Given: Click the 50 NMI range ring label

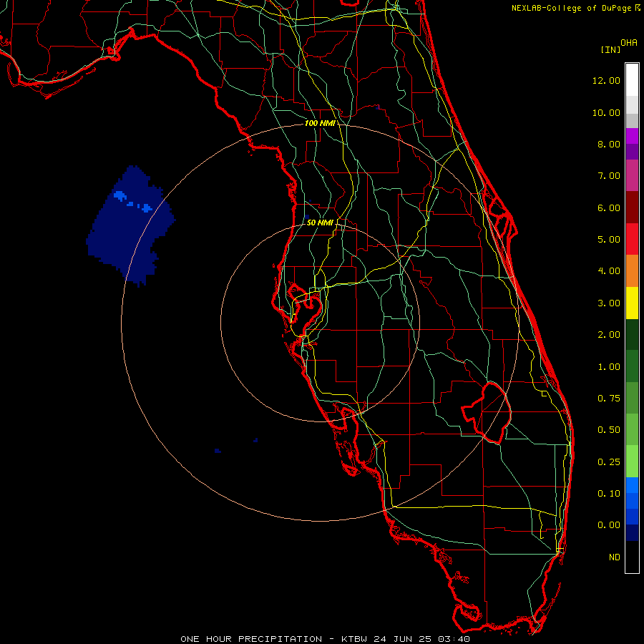Looking at the screenshot, I should (320, 223).
